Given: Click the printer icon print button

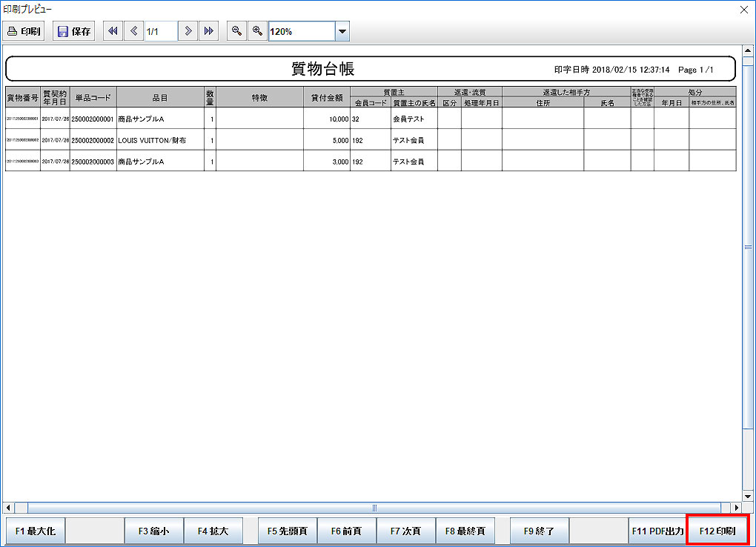Looking at the screenshot, I should tap(24, 32).
